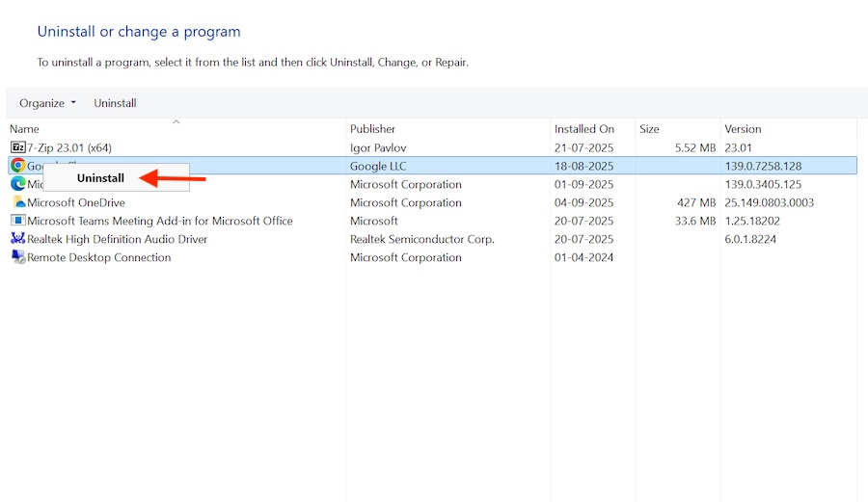Viewport: 868px width, 502px height.
Task: Click the Microsoft Edge icon
Action: [x=17, y=183]
